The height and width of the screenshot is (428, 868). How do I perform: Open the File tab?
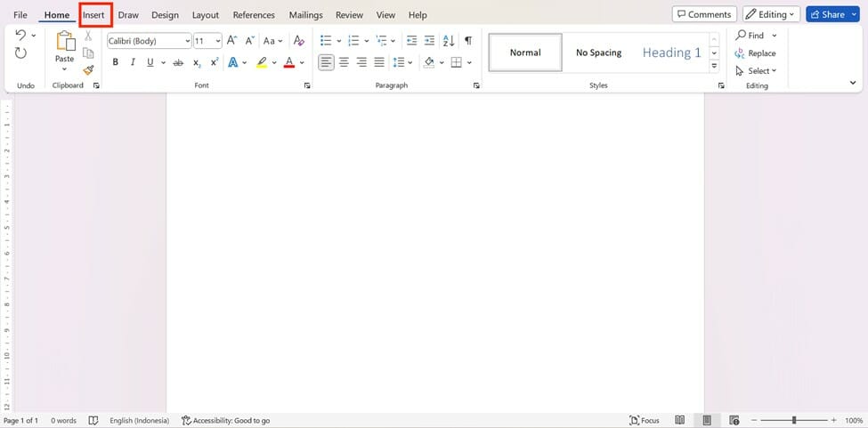[20, 15]
